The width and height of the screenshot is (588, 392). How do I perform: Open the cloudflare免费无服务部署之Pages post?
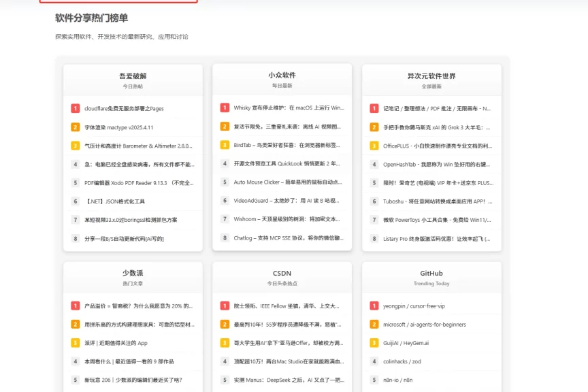click(126, 108)
